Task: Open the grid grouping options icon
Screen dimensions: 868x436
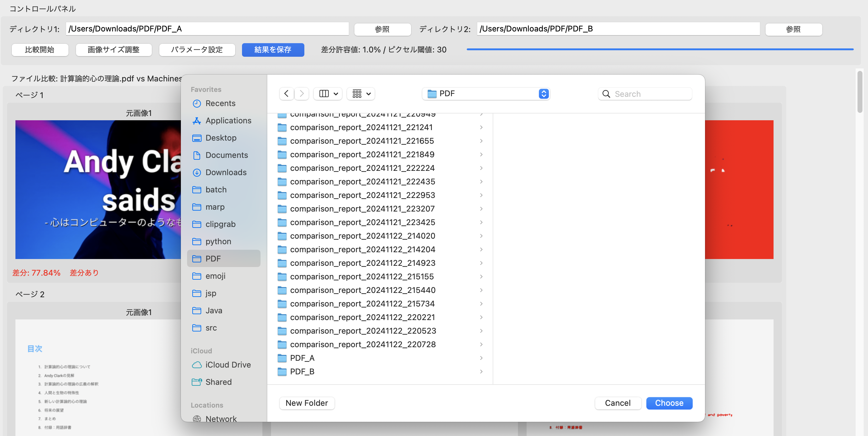Action: (361, 94)
